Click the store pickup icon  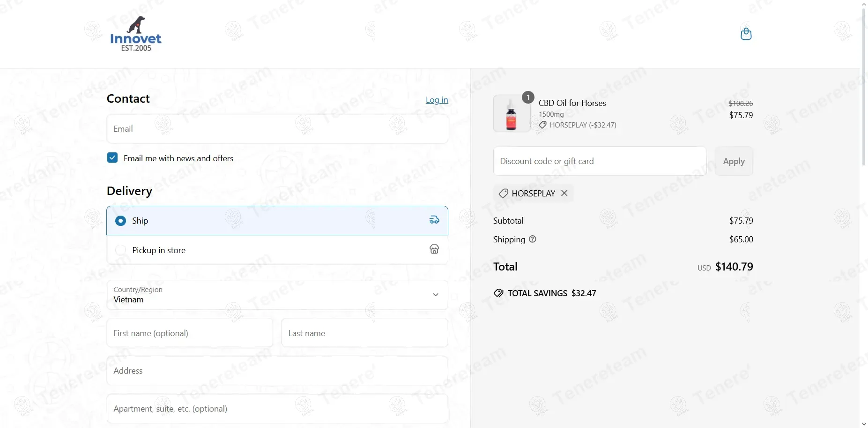pos(434,249)
